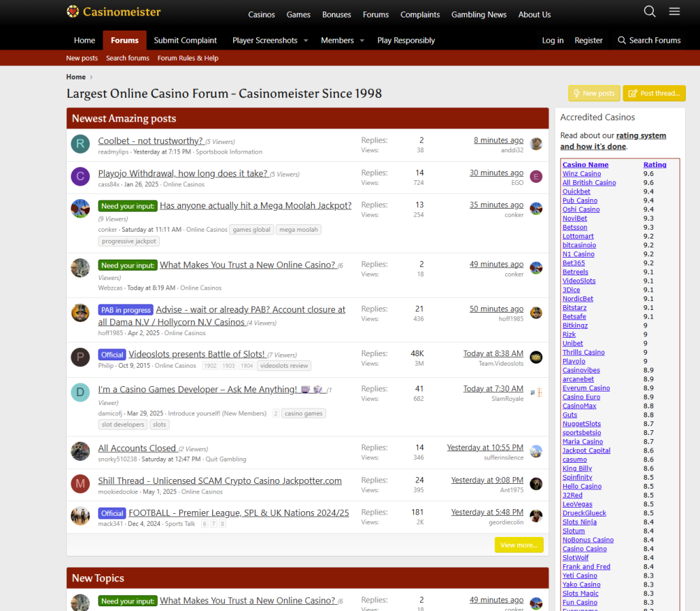The image size is (700, 611).
Task: Open Search Forums in navigation bar
Action: point(649,40)
